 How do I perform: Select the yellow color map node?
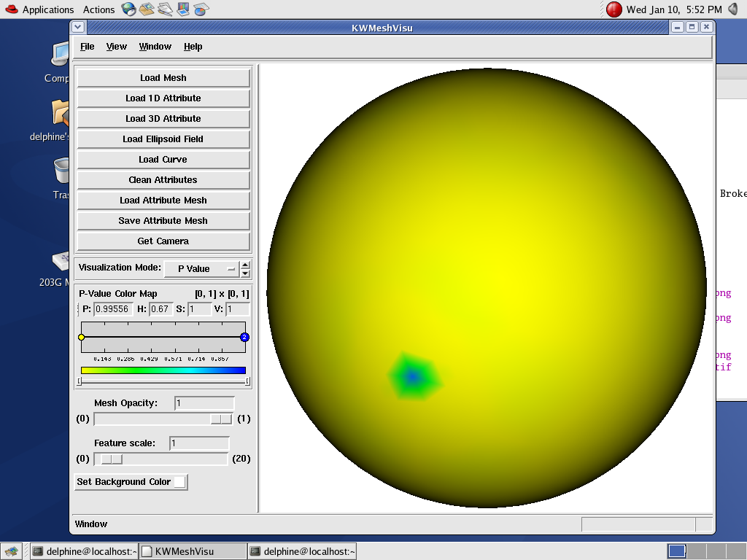click(x=82, y=337)
